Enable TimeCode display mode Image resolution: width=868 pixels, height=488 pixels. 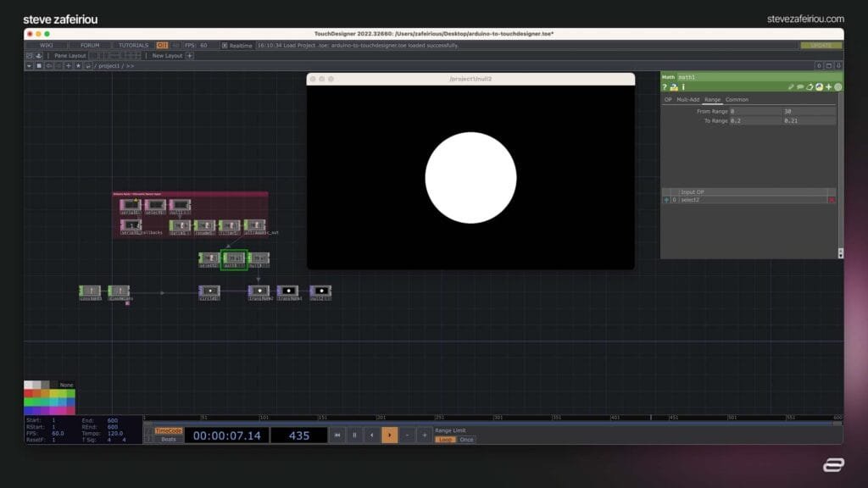point(169,430)
